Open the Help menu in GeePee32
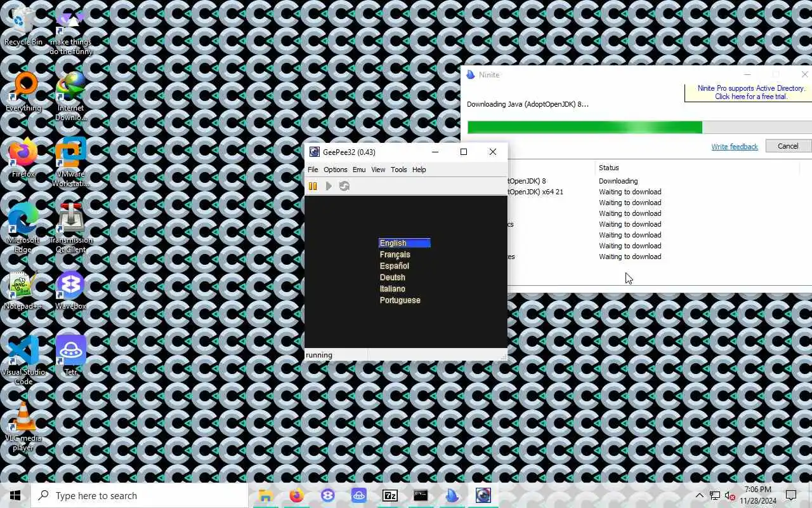812x508 pixels. point(419,170)
